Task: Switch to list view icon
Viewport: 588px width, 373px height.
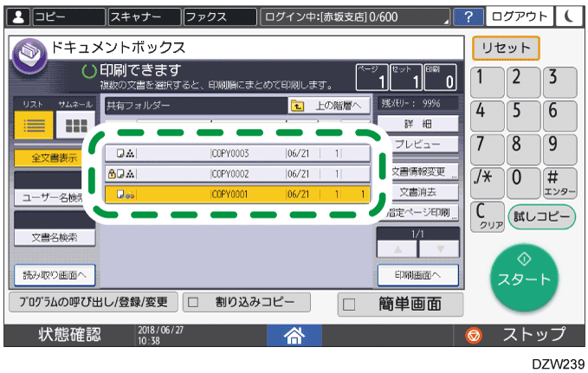Action: click(34, 125)
